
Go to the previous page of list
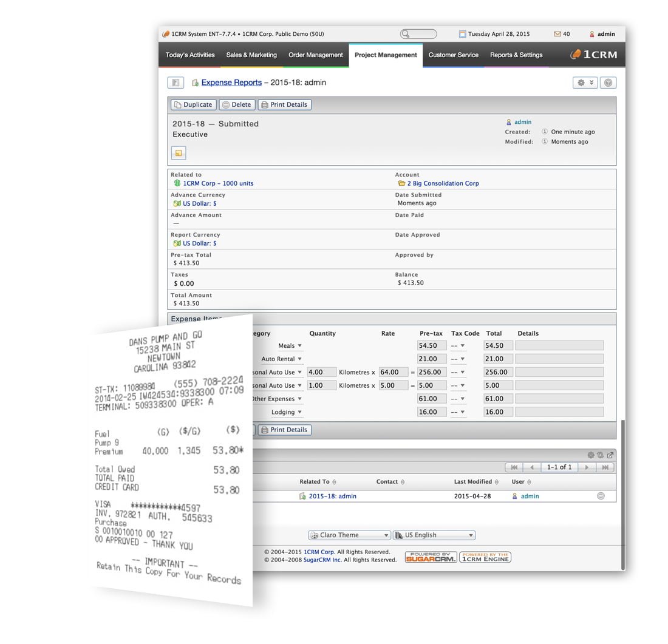(x=532, y=467)
